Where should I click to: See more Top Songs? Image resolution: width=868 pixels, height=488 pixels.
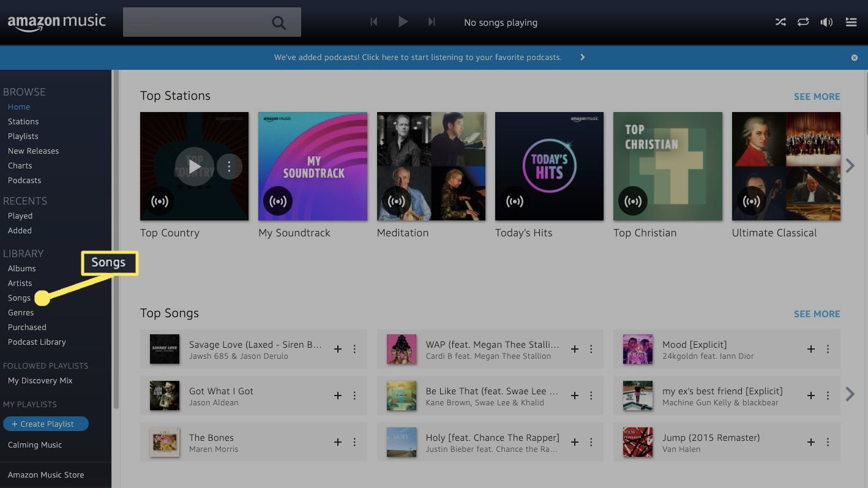(x=817, y=313)
